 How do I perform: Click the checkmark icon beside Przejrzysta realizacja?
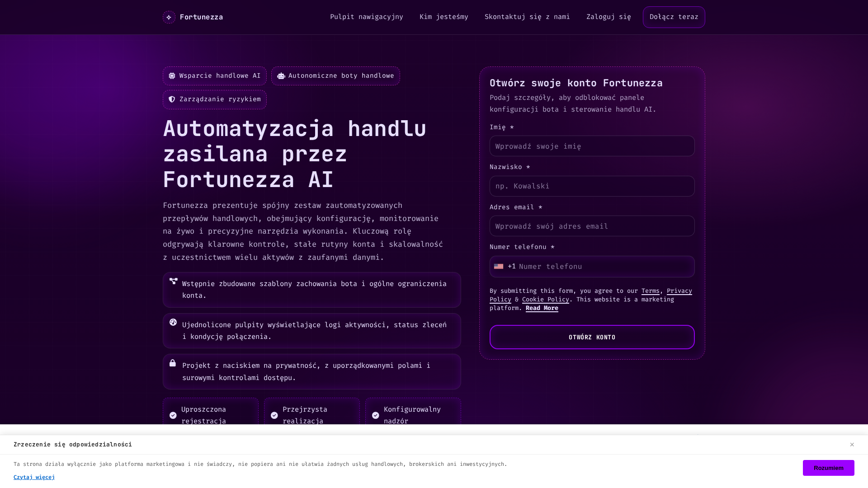click(x=274, y=415)
